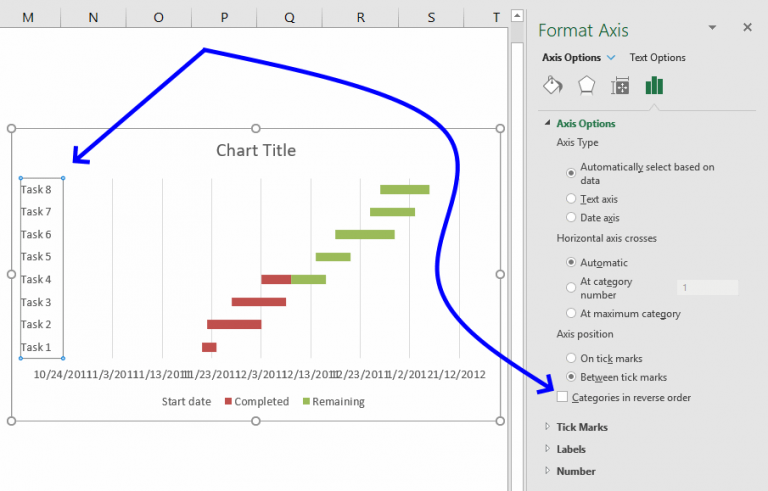
Task: Click the category number input field
Action: tap(707, 288)
